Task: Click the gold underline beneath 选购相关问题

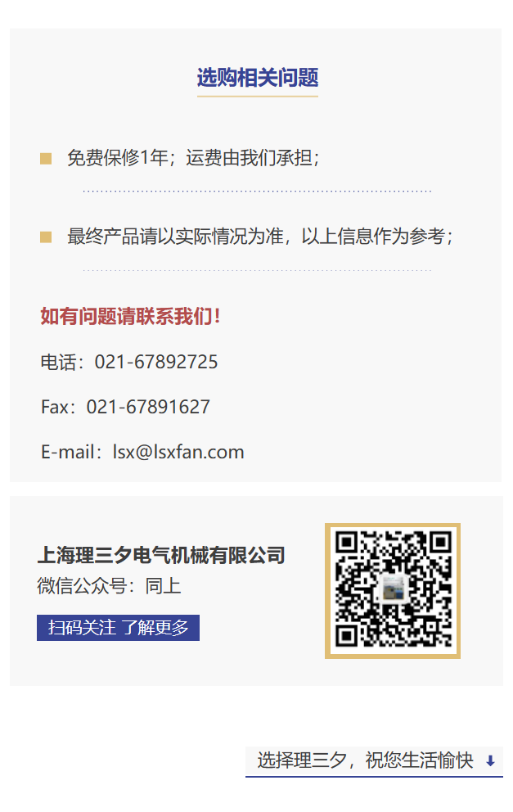Action: (x=257, y=97)
